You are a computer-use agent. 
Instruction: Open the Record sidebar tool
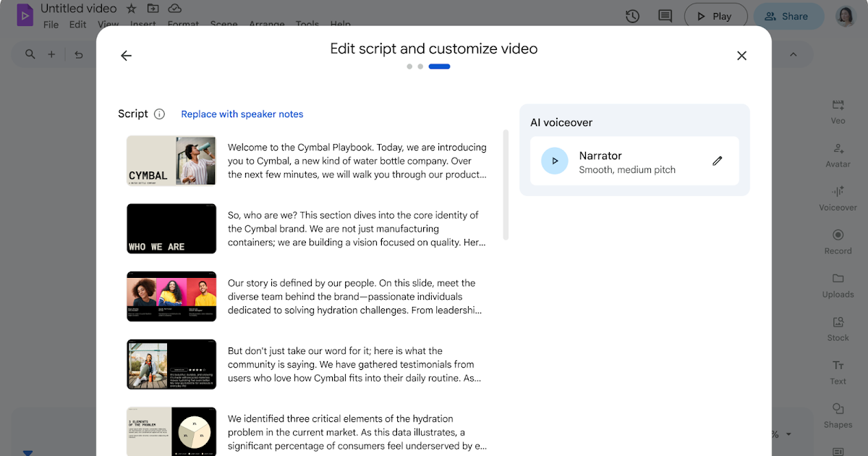point(838,242)
